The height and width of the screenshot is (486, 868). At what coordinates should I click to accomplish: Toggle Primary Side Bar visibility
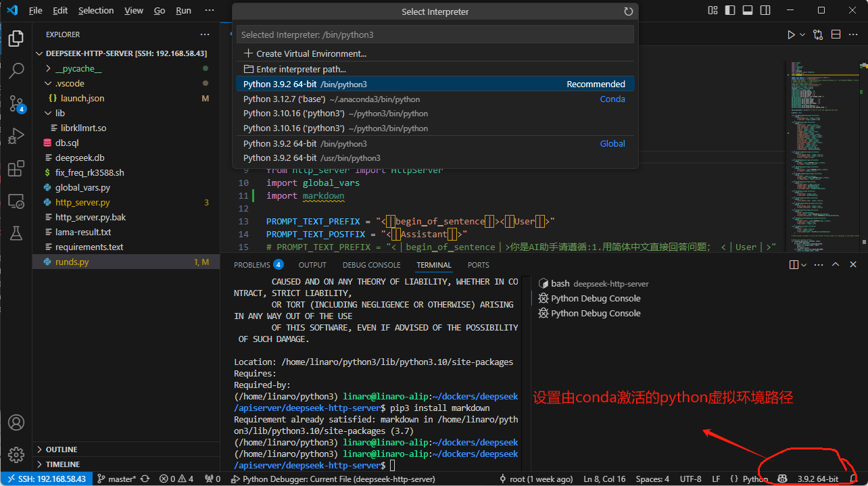tap(730, 10)
